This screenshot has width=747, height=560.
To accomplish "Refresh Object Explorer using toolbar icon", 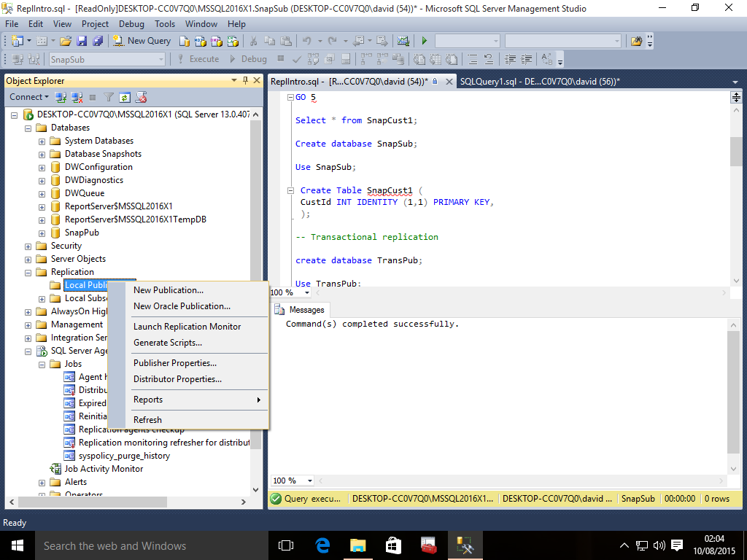I will click(125, 97).
